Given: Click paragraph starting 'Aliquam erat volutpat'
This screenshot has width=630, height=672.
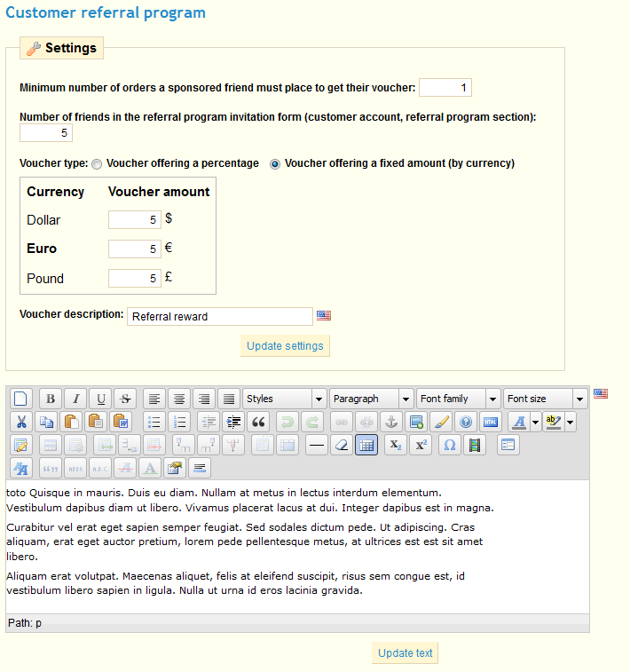Looking at the screenshot, I should tap(235, 583).
